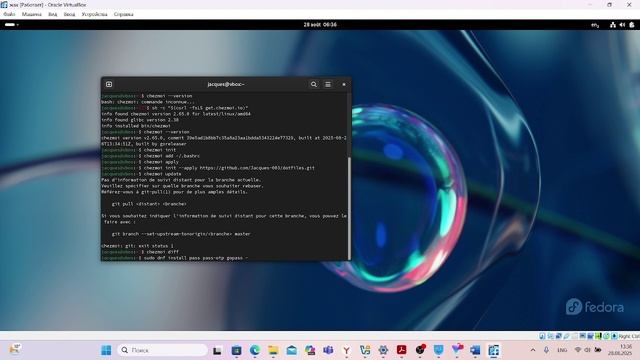This screenshot has width=640, height=360.
Task: Open the Adobe Acrobat taskbar icon
Action: coord(402,350)
